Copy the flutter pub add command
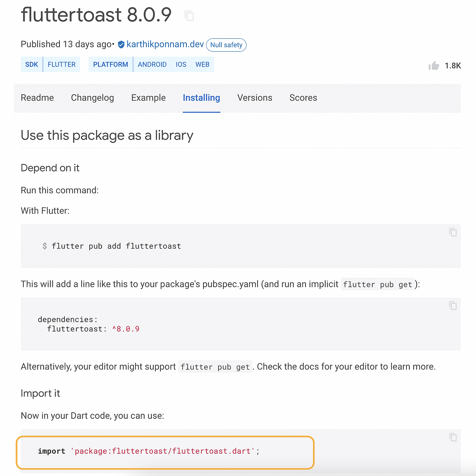Viewport: 476px width, 476px height. pos(453,232)
